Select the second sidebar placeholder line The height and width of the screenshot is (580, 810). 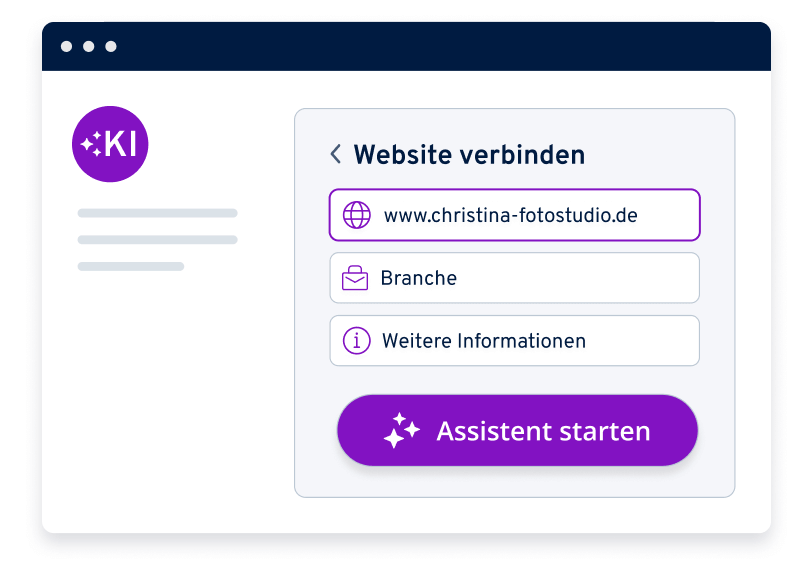[x=157, y=240]
